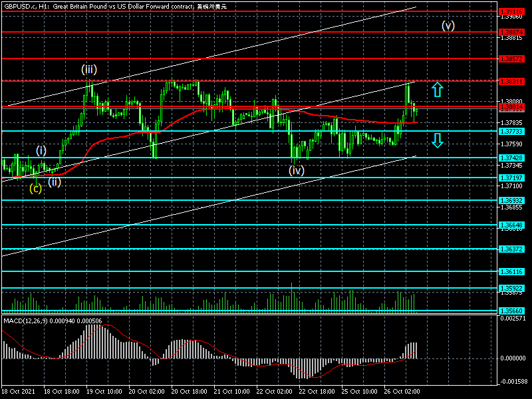Screen dimensions: 532x399
Task: Click the (iii) wave label
Action: tap(89, 70)
